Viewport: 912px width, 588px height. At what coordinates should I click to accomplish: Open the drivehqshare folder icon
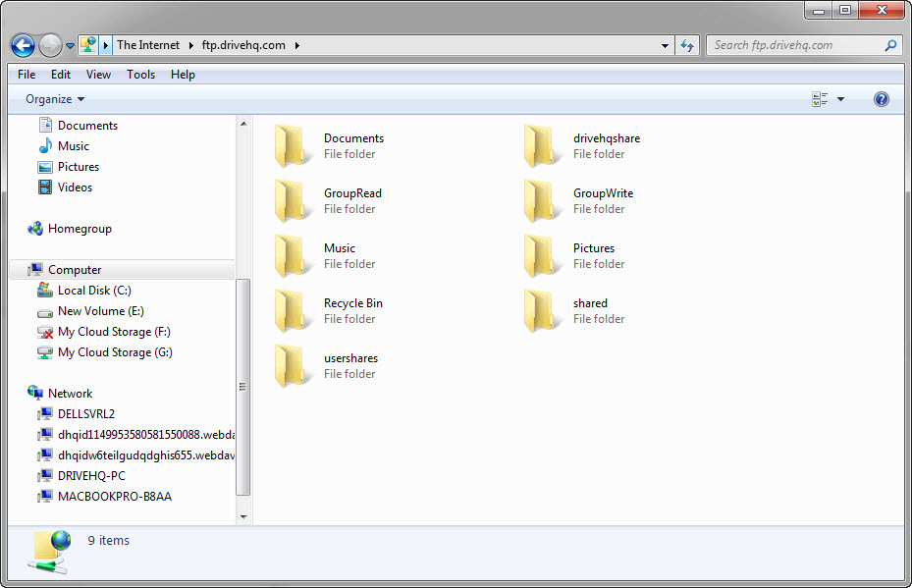(x=543, y=146)
